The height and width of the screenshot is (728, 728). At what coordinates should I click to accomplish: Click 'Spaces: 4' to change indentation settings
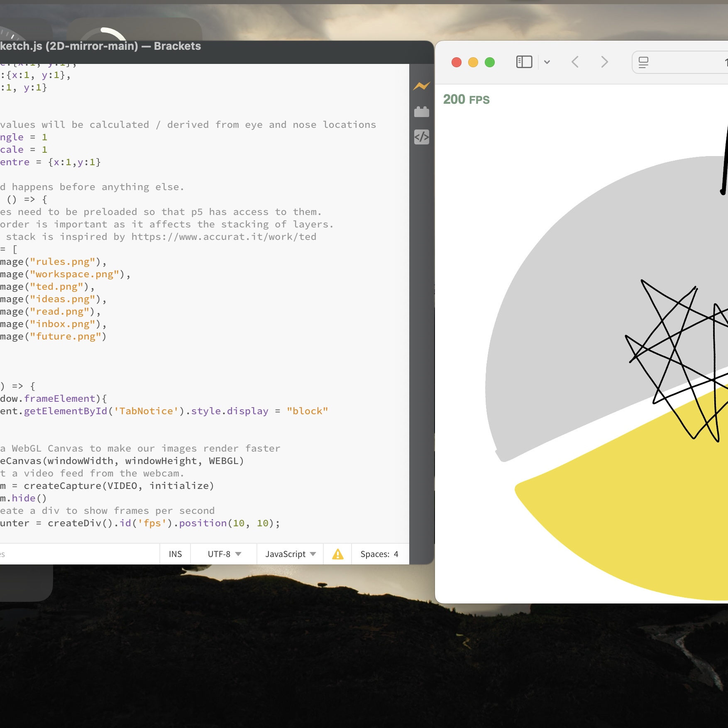click(x=379, y=554)
